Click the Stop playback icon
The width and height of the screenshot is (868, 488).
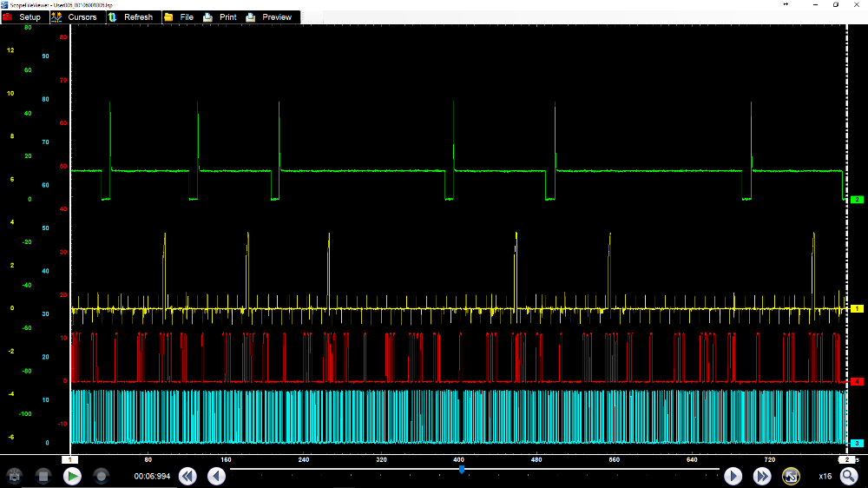43,476
